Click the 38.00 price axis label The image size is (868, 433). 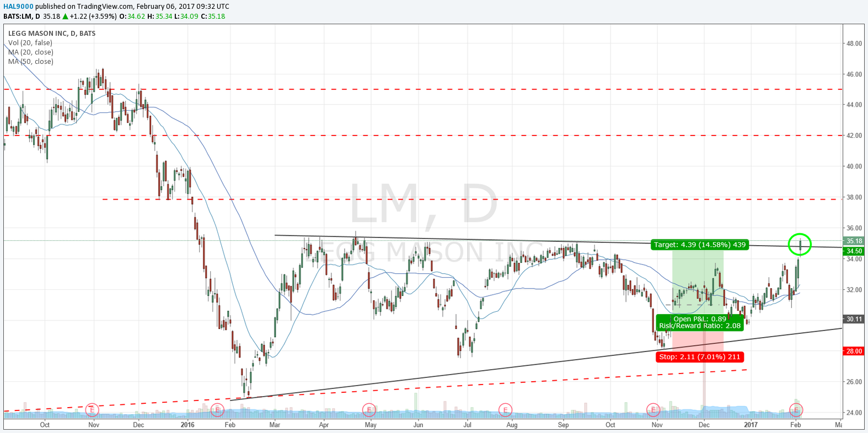point(854,197)
